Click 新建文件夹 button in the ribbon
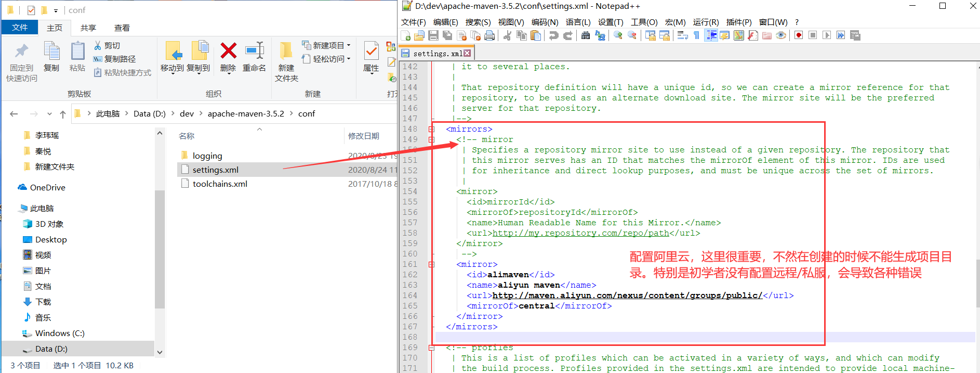The width and height of the screenshot is (980, 373). pos(286,61)
